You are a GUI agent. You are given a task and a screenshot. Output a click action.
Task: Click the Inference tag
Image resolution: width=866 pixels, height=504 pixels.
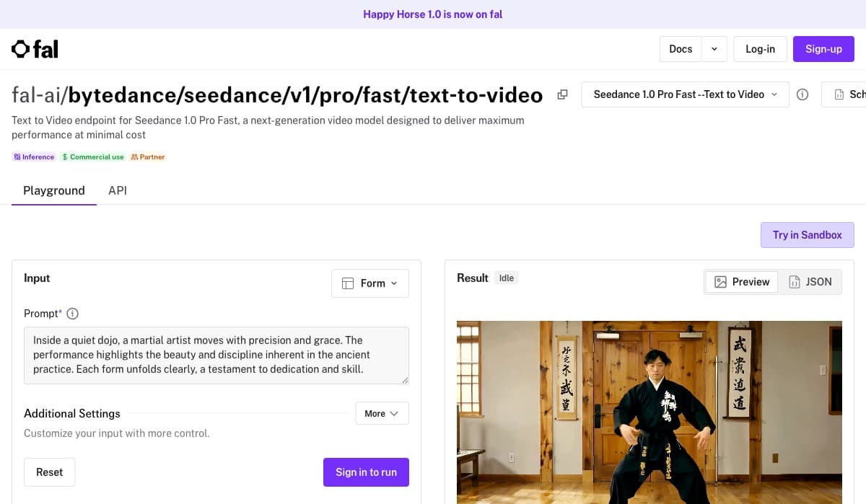coord(34,156)
